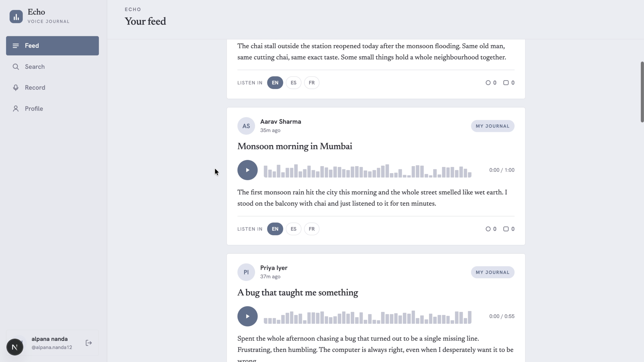Play the bug story recording
644x362 pixels.
click(x=247, y=316)
